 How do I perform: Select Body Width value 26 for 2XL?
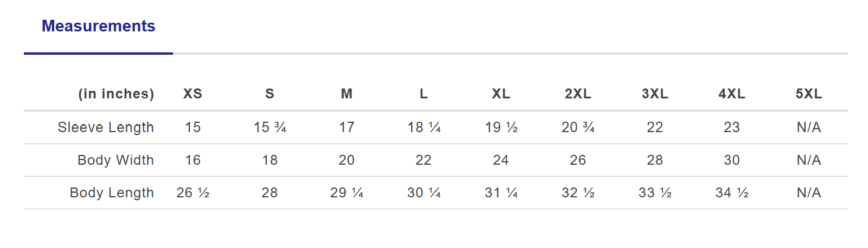pyautogui.click(x=578, y=160)
